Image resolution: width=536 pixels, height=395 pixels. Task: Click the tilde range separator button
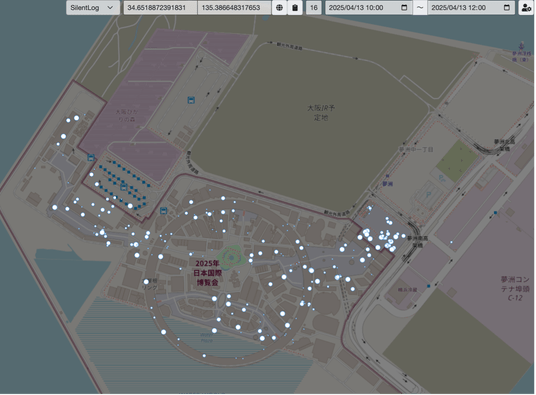[420, 8]
